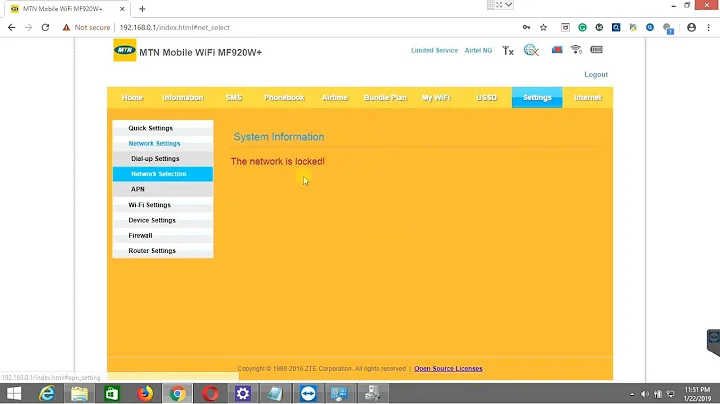This screenshot has width=720, height=404.
Task: Expand Firewall section in sidebar
Action: tap(163, 236)
